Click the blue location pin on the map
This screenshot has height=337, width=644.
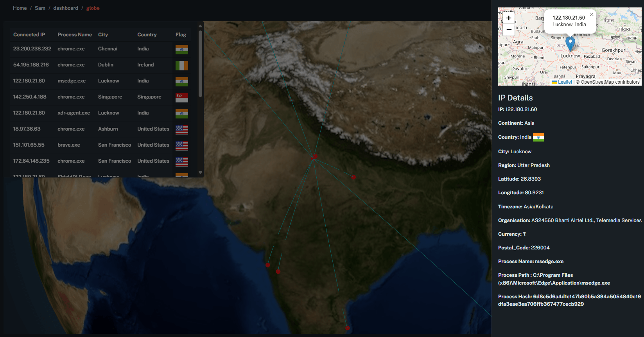click(x=570, y=43)
